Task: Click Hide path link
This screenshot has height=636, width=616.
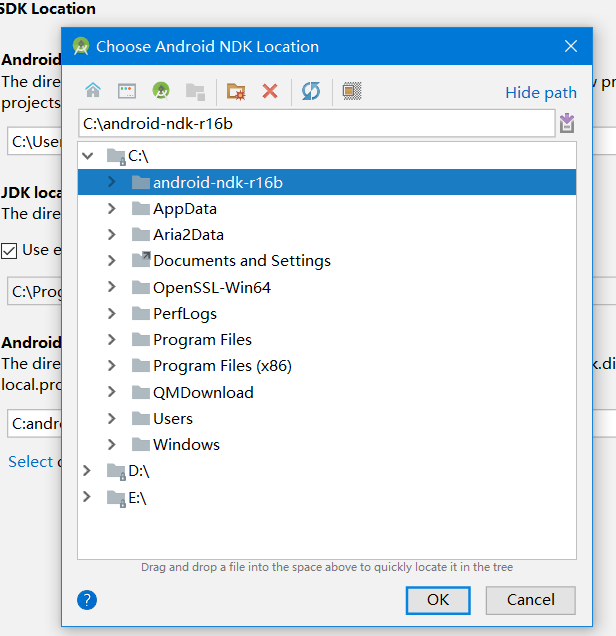Action: [541, 92]
